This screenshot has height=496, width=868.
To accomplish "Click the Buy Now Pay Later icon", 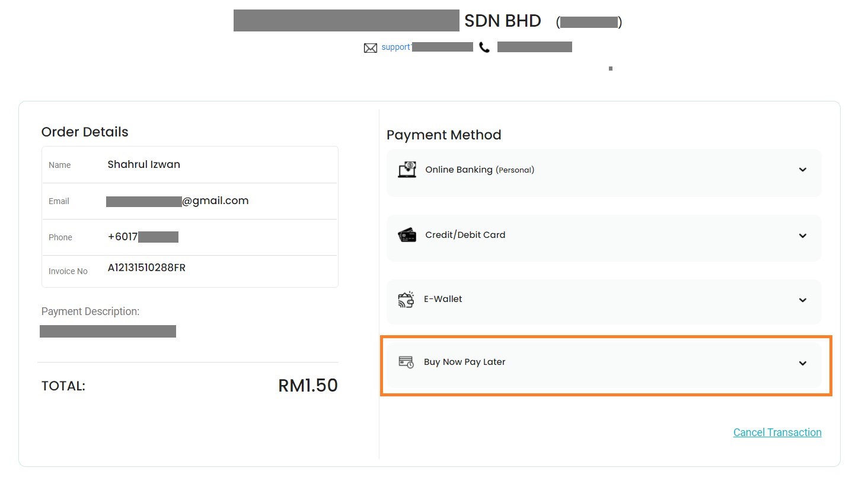I will (x=406, y=362).
